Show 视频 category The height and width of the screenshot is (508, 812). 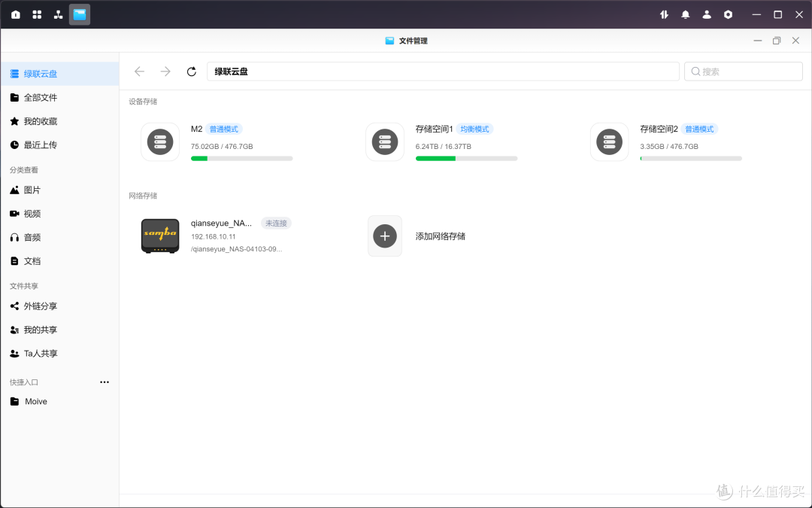pos(59,214)
